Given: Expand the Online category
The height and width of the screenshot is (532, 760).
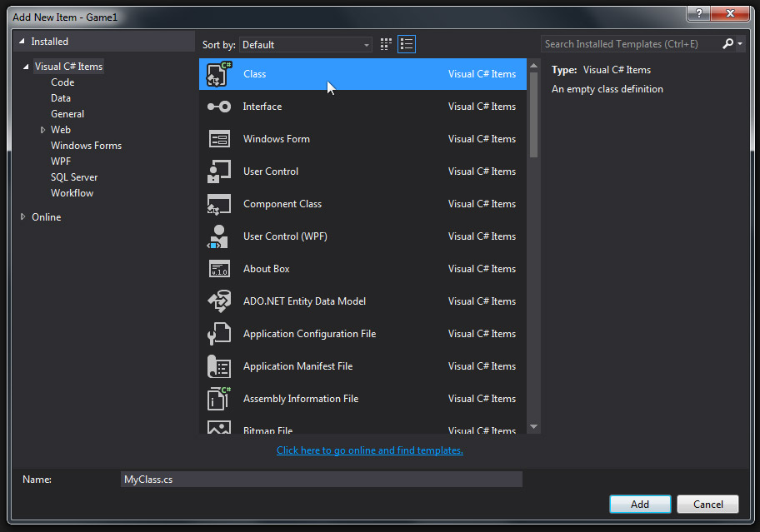Looking at the screenshot, I should 23,217.
